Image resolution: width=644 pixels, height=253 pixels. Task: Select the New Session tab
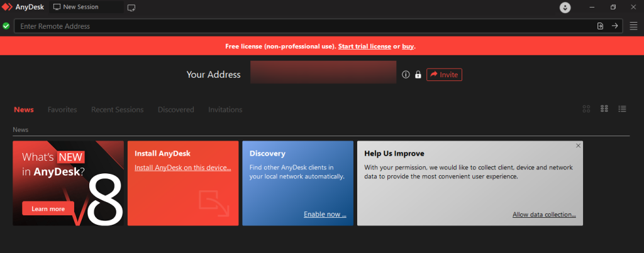click(86, 7)
